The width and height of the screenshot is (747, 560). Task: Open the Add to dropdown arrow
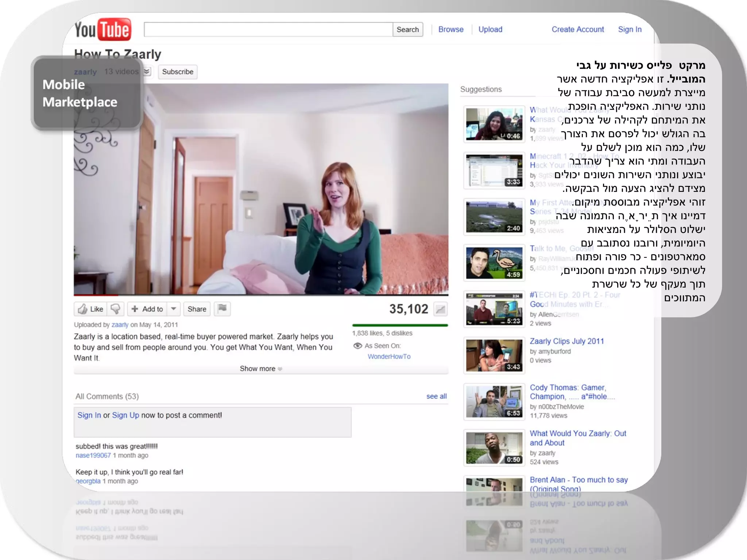pyautogui.click(x=174, y=309)
